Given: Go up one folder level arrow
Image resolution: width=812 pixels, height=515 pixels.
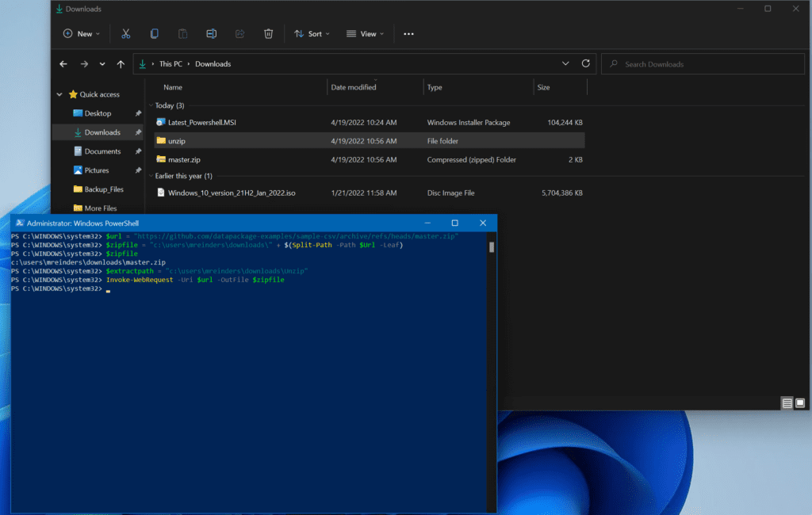Looking at the screenshot, I should click(121, 64).
